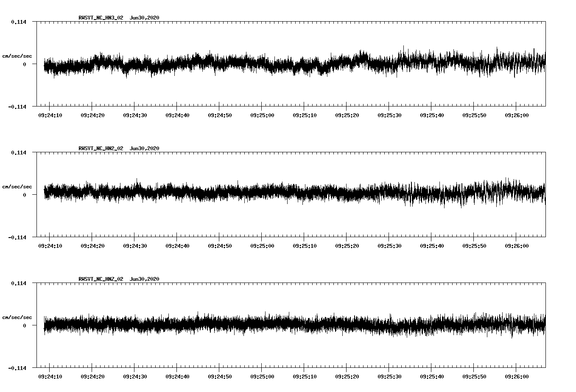Select Jun30,2020 date beside the HNZ title

pyautogui.click(x=145, y=279)
